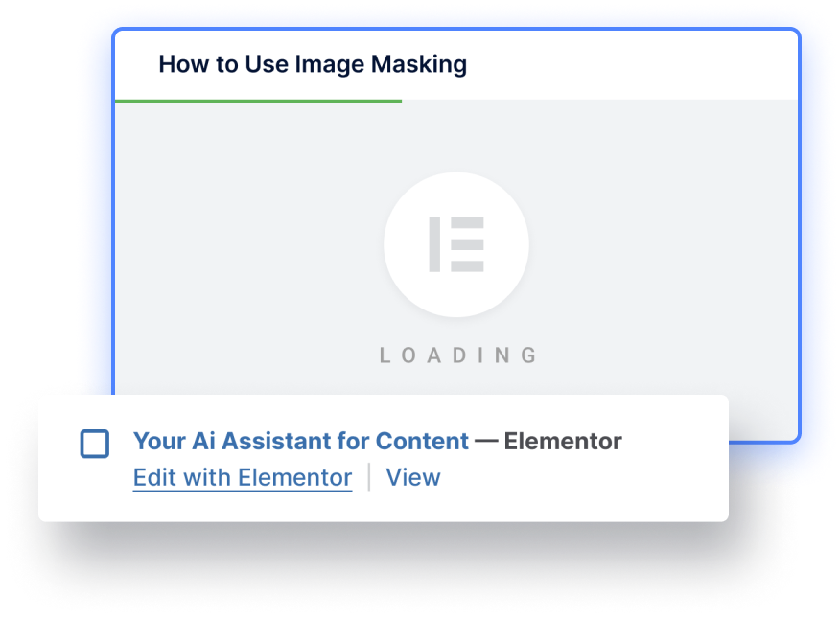Click the green loading progress bar

pos(258,102)
